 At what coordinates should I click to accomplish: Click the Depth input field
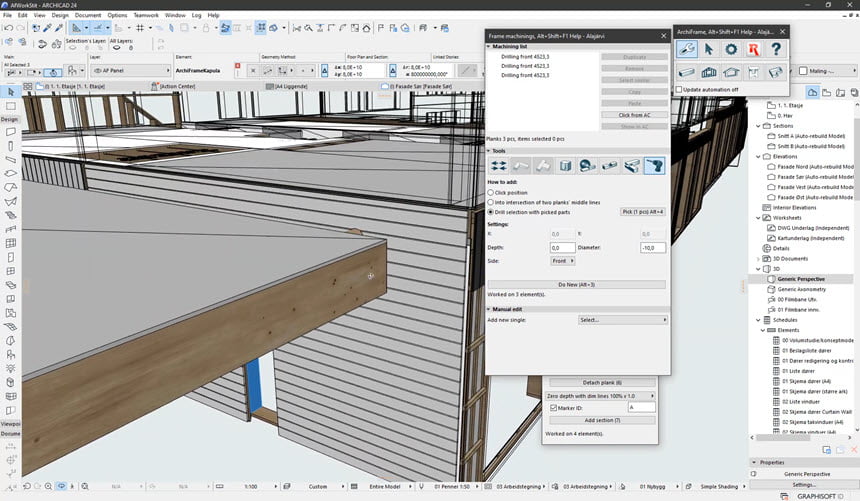(563, 247)
